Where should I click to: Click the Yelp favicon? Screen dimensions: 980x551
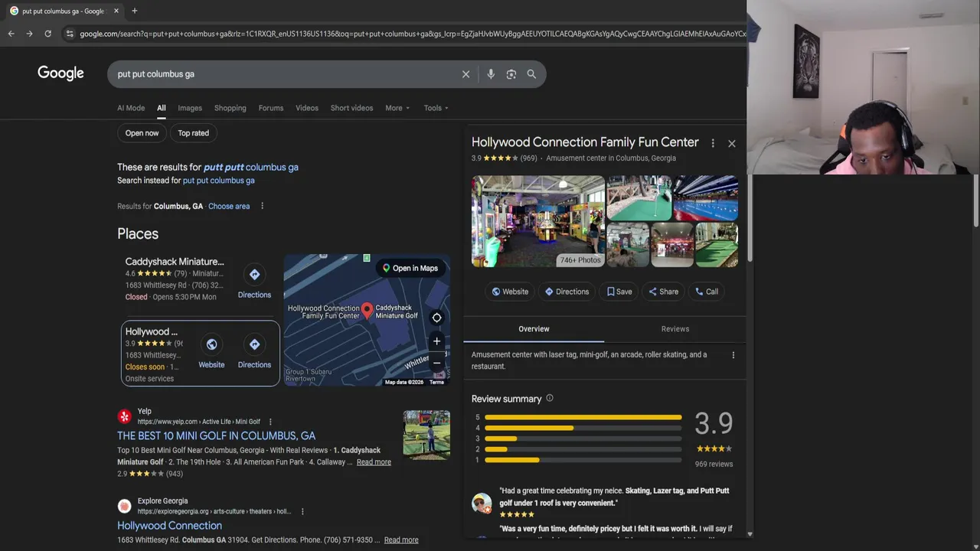(124, 416)
